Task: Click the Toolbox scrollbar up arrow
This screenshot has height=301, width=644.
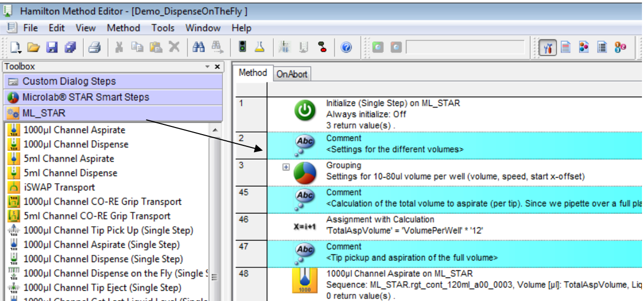Action: pyautogui.click(x=214, y=130)
